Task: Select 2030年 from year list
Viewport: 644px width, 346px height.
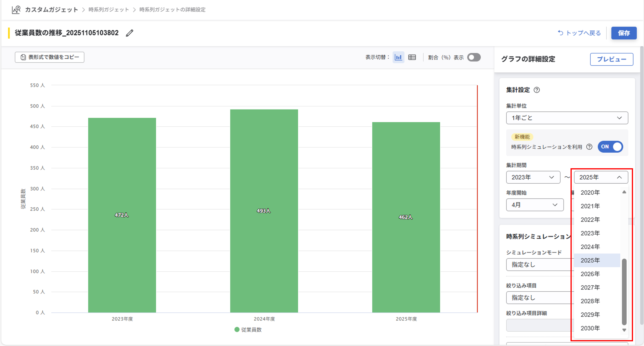Action: point(590,328)
